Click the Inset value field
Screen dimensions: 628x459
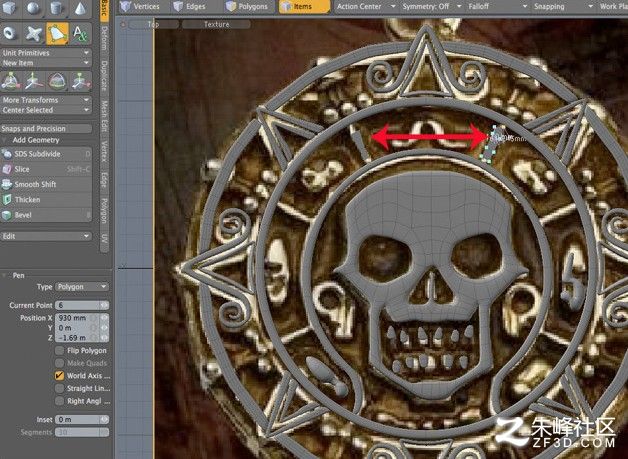82,420
